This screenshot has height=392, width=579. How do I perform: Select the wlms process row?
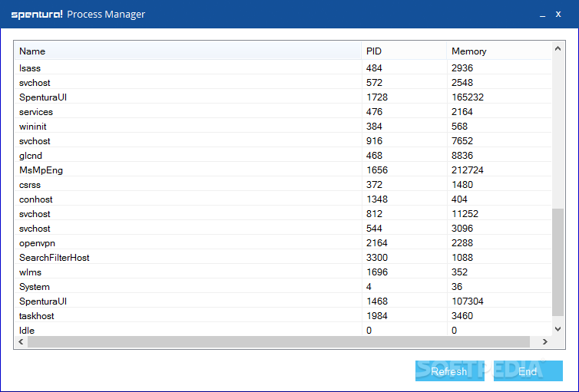click(x=283, y=272)
